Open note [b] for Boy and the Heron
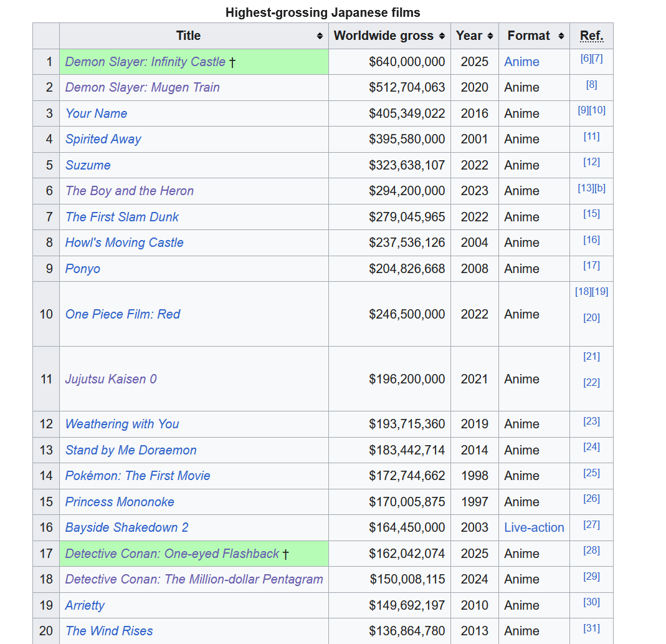This screenshot has width=666, height=644. coord(600,188)
